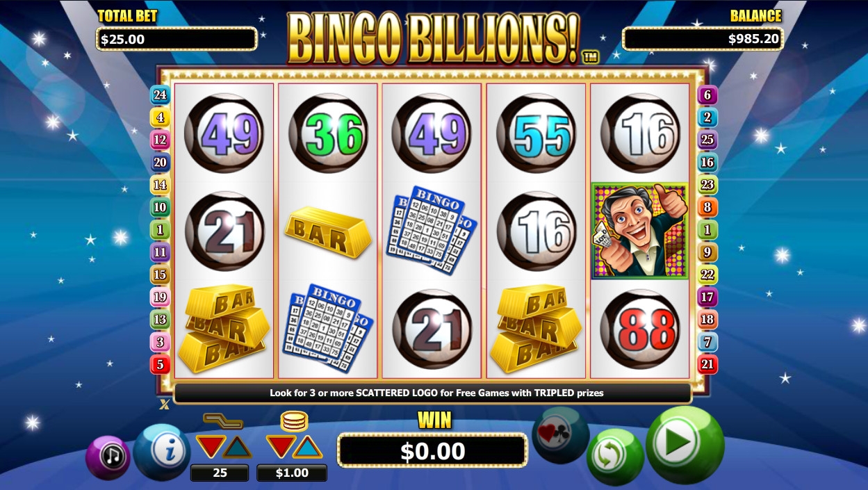Click the Total Bet $25.00 display
Screen dimensions: 868x490
177,39
